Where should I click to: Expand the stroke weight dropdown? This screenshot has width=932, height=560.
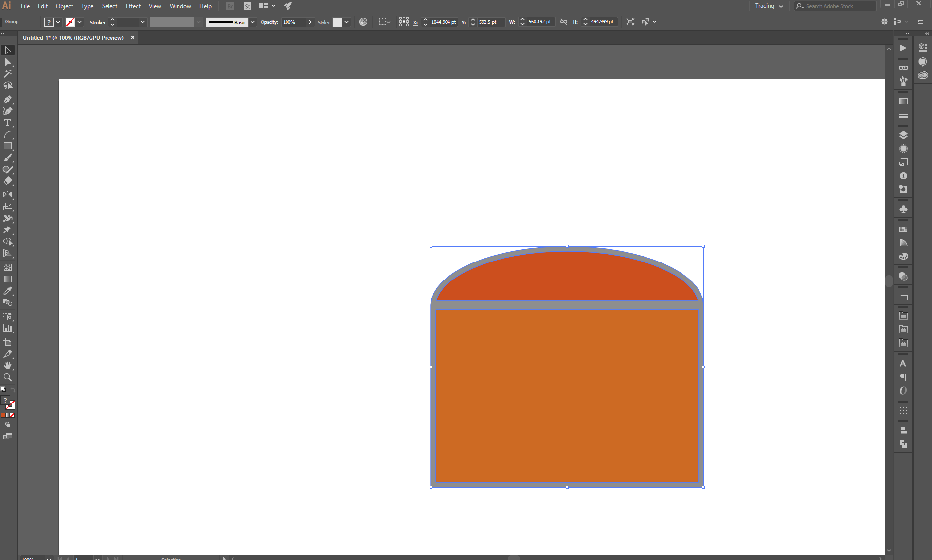(x=143, y=22)
